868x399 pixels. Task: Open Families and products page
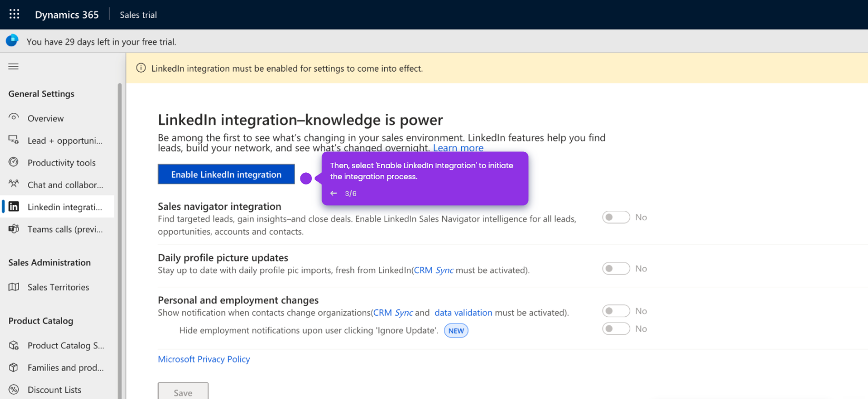click(57, 367)
